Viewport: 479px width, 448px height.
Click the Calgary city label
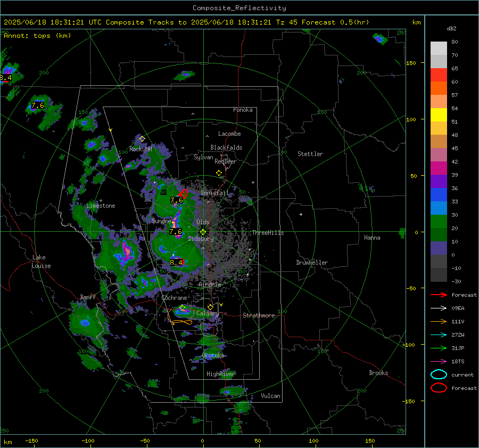[208, 313]
